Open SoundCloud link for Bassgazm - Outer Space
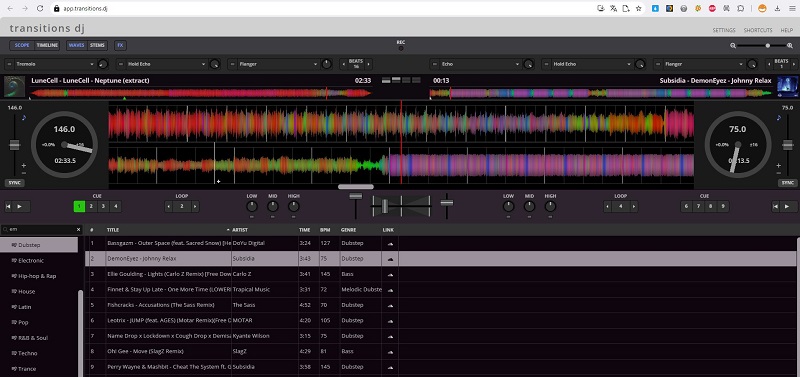The image size is (800, 377). coord(390,243)
